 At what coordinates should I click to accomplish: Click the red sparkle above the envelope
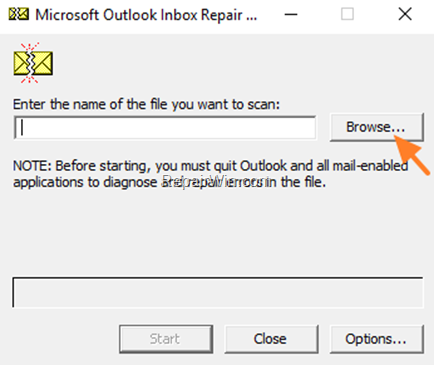(x=30, y=47)
